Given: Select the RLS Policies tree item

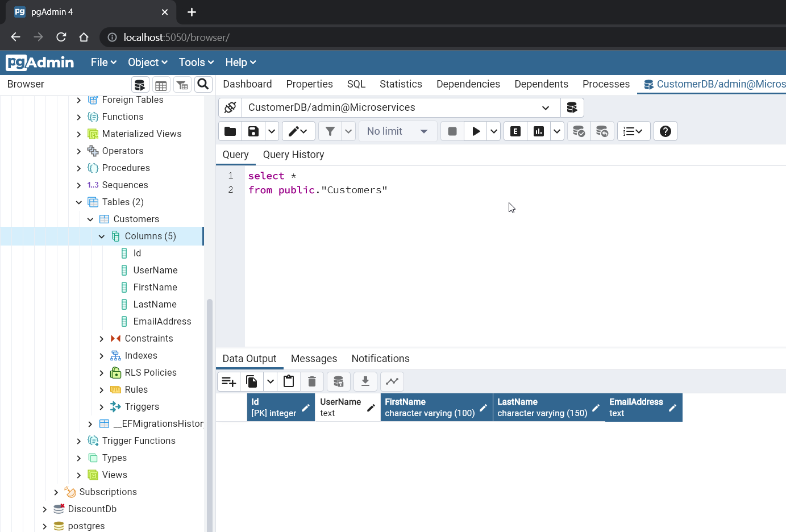Looking at the screenshot, I should (151, 373).
